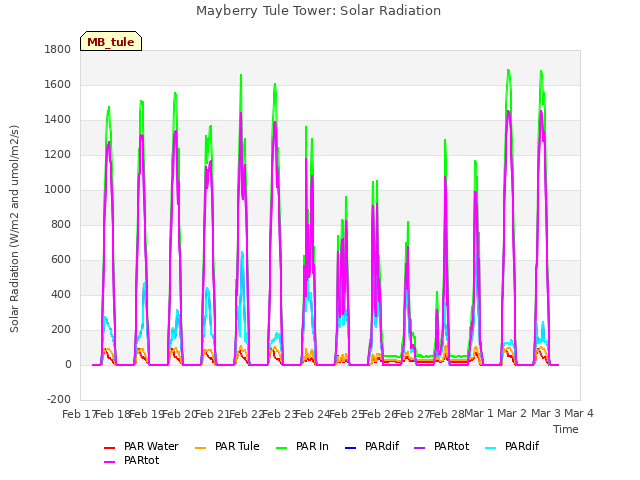Select the PAR Water legend entry
The image size is (640, 480).
coord(141,447)
